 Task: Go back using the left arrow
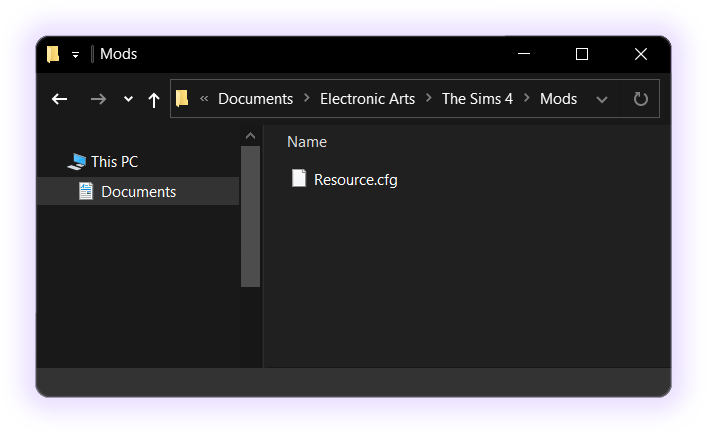60,99
